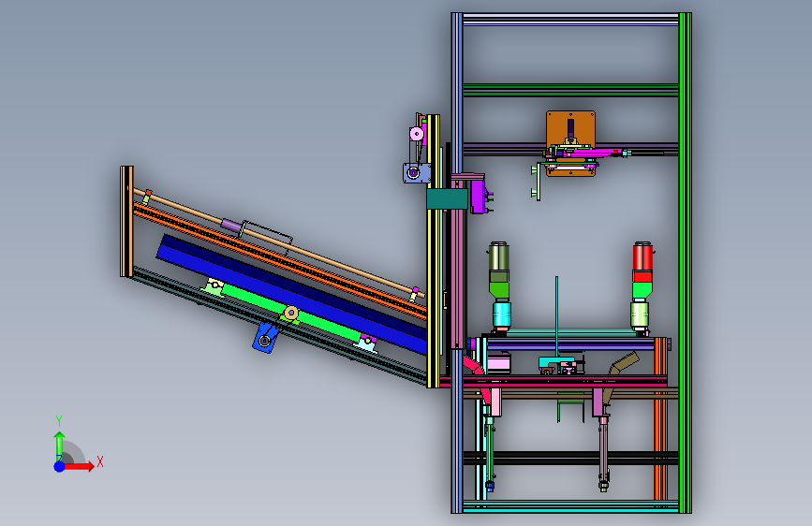The width and height of the screenshot is (812, 526).
Task: Select the black horizontal crossbeam near the bottom
Action: tap(570, 458)
